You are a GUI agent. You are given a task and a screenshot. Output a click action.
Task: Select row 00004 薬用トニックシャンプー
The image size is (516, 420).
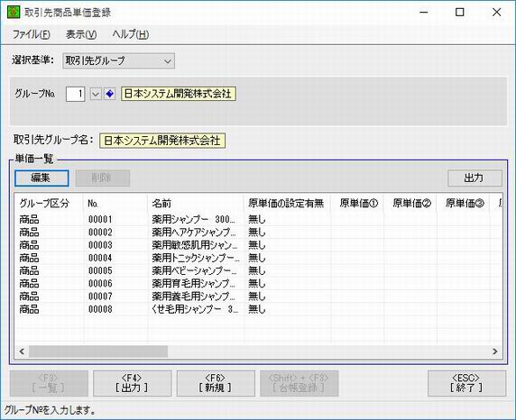[x=258, y=258]
